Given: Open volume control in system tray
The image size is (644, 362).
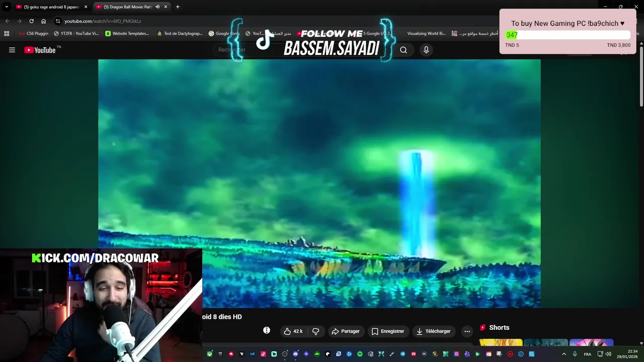Looking at the screenshot, I should (608, 354).
